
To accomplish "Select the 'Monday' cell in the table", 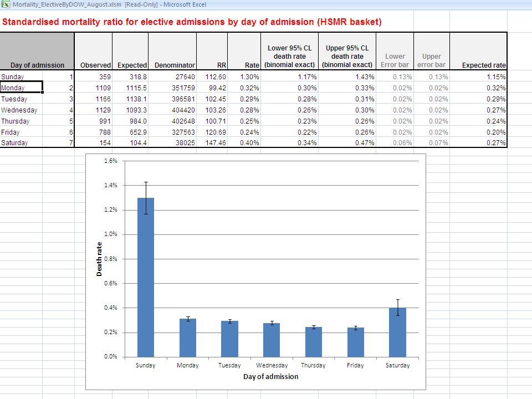I will pyautogui.click(x=21, y=88).
